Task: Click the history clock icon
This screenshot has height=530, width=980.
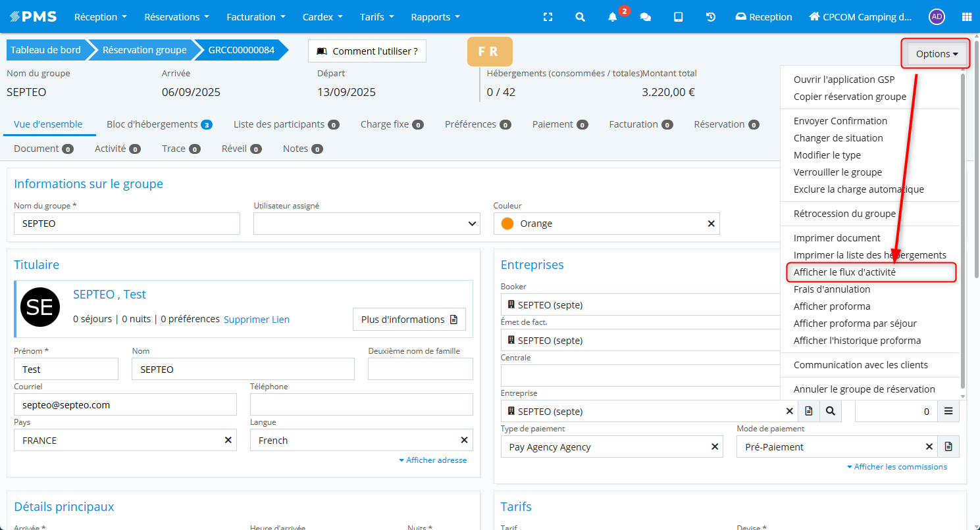Action: [711, 17]
